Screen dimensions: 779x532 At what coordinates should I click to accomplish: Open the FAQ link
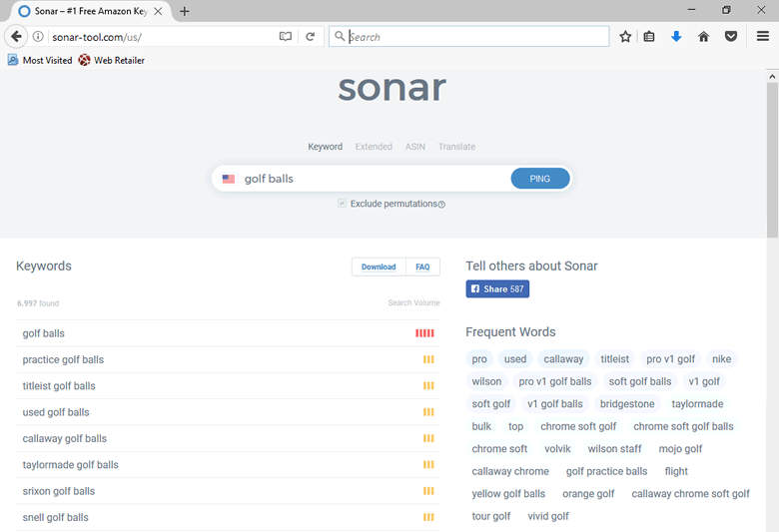point(422,266)
